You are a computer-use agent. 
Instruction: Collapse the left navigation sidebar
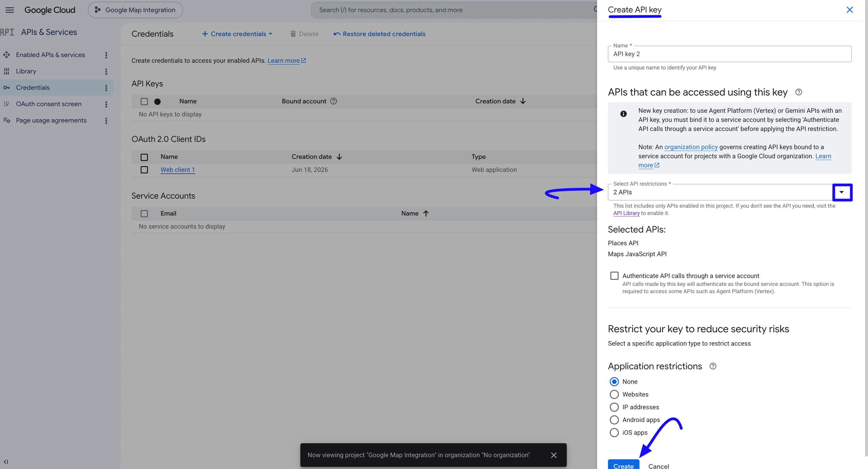click(6, 462)
